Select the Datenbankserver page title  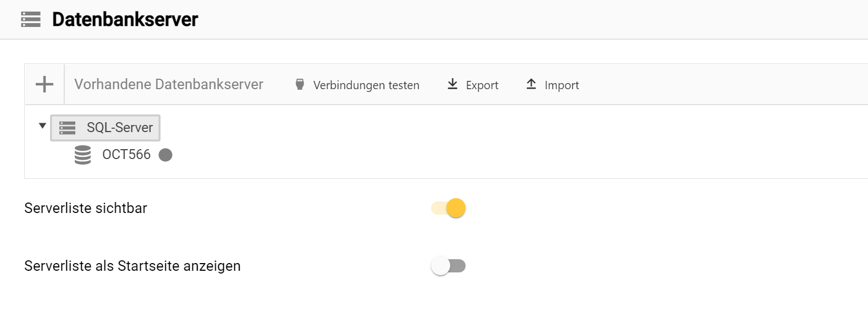pyautogui.click(x=126, y=20)
